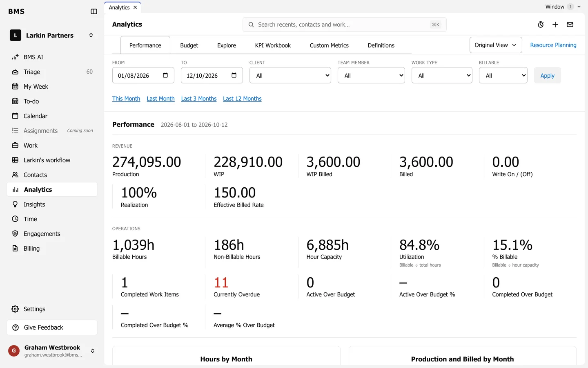Toggle the sidebar collapse icon
This screenshot has width=588, height=368.
pos(94,11)
